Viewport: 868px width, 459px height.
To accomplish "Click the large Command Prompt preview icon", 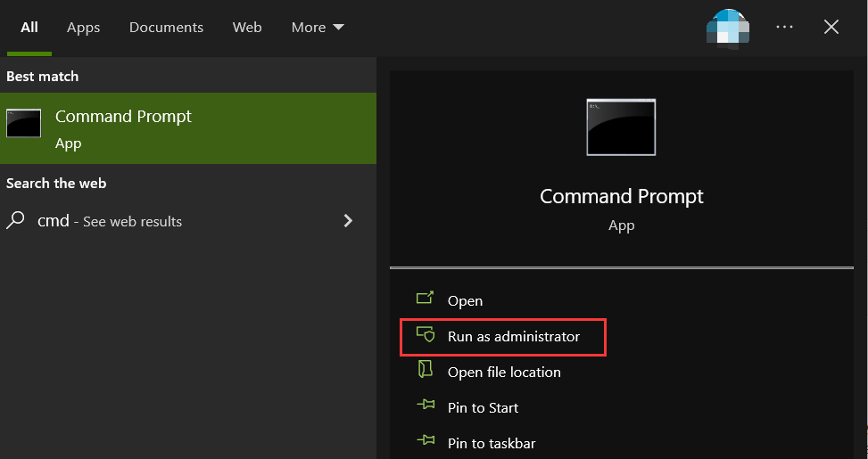I will [621, 127].
